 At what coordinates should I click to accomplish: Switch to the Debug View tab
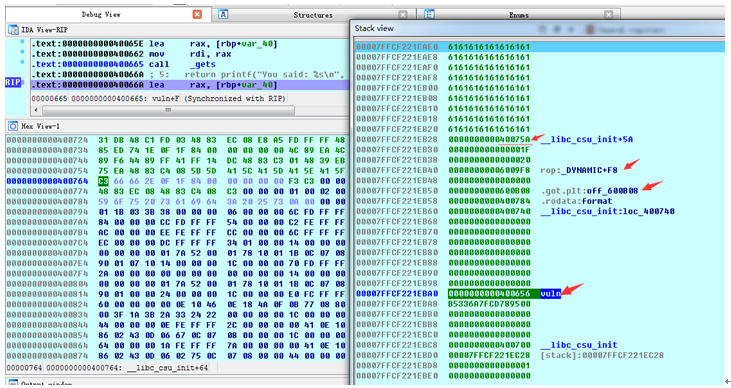[101, 14]
